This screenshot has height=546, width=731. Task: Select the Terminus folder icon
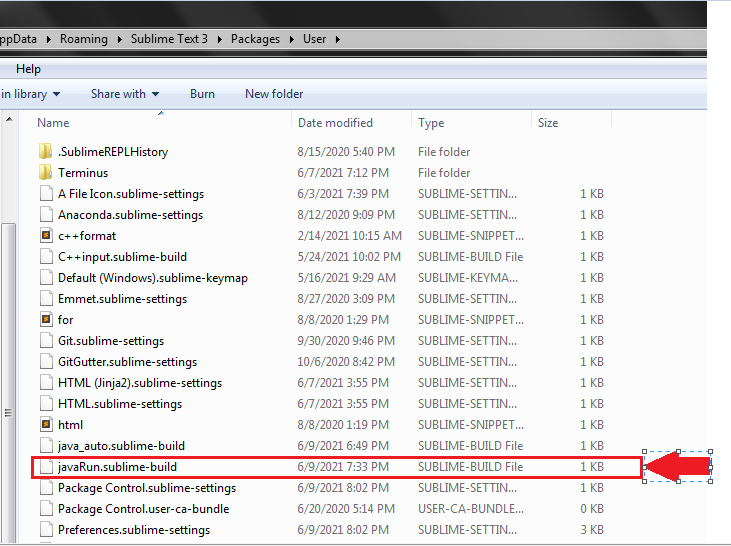pos(45,173)
